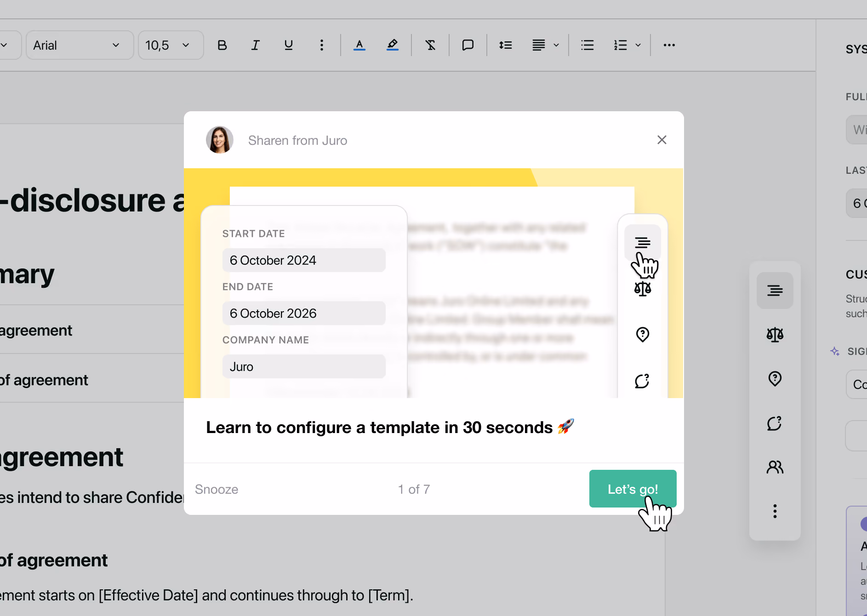Viewport: 867px width, 616px height.
Task: Snooze the onboarding tour
Action: click(217, 489)
